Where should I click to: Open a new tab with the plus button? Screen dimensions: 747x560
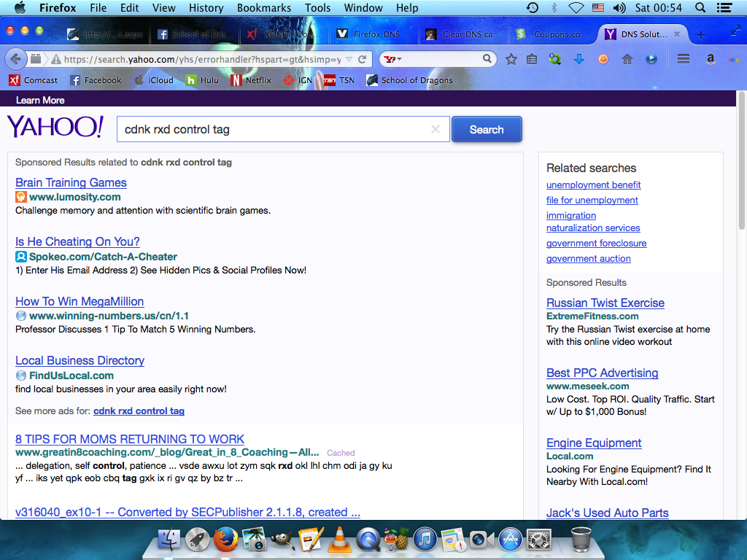(701, 35)
